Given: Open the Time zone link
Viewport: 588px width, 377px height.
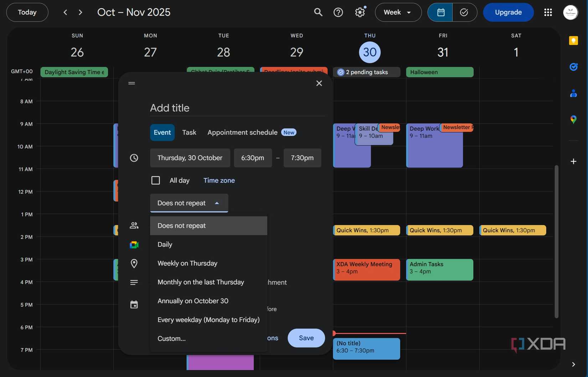Looking at the screenshot, I should [x=219, y=180].
